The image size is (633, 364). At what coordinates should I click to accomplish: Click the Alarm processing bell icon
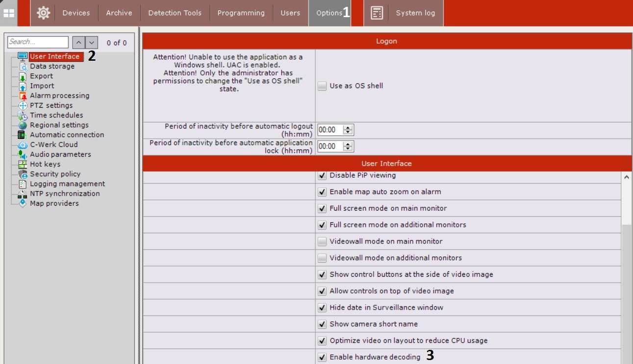[23, 96]
